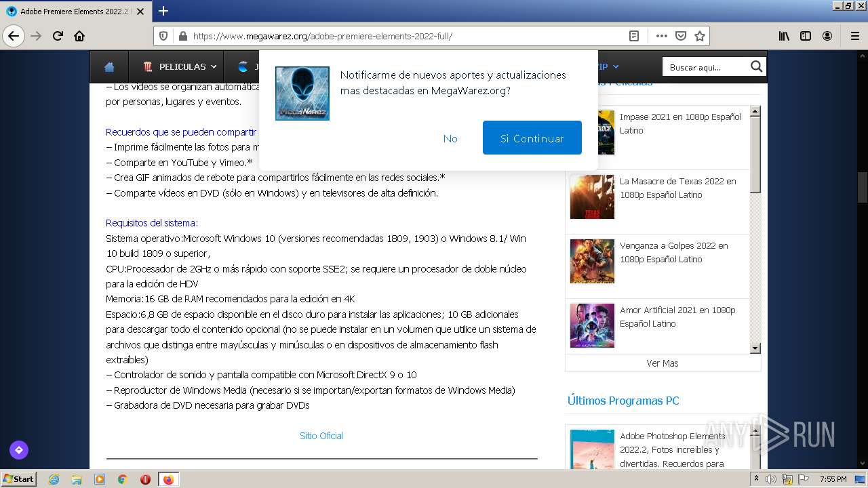Open Venganza a Golpes 2022 link
The image size is (868, 488).
click(674, 252)
